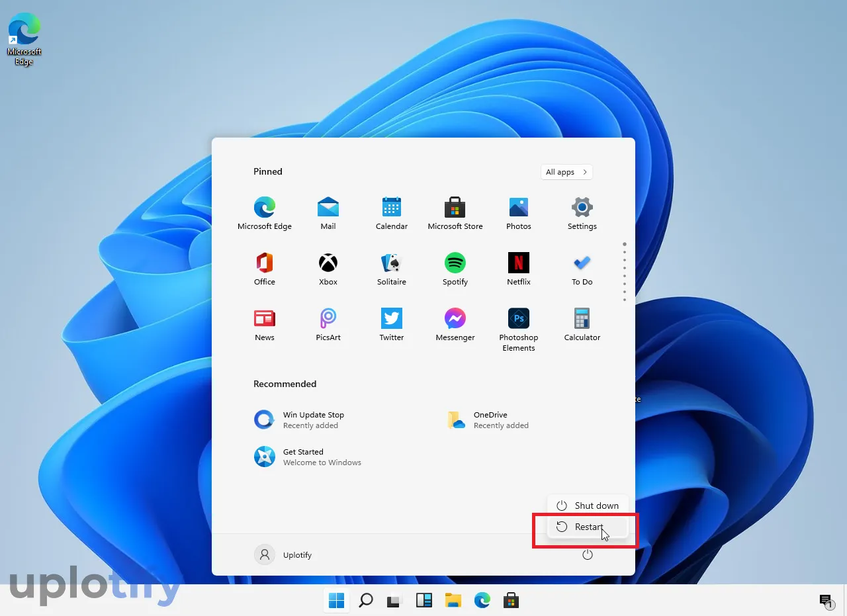This screenshot has height=616, width=847.
Task: Launch Photoshop Elements
Action: click(519, 330)
